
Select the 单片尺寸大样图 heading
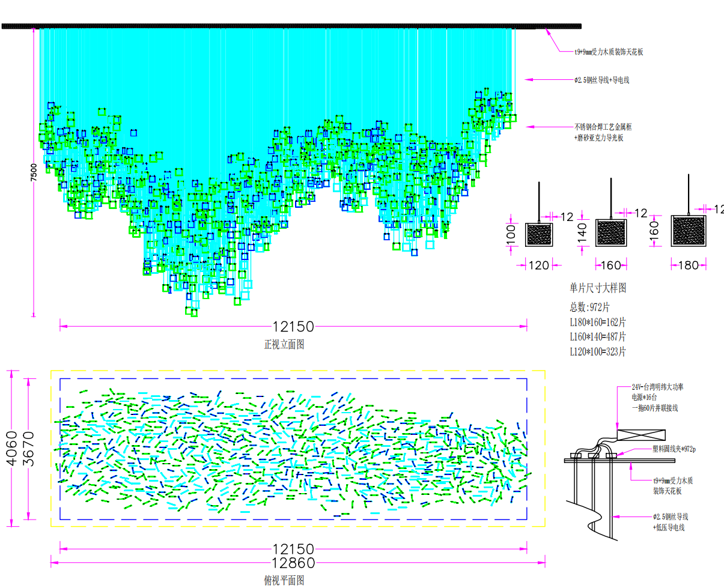[x=598, y=288]
